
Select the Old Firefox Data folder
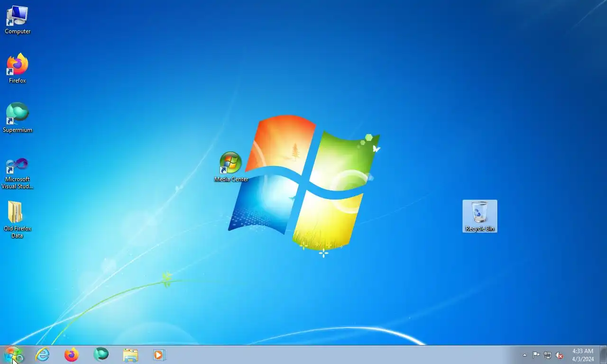pos(18,220)
